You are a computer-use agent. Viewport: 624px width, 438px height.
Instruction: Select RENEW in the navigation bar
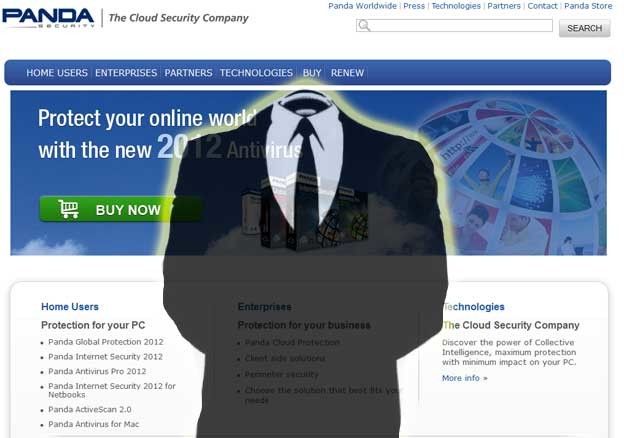click(x=347, y=73)
